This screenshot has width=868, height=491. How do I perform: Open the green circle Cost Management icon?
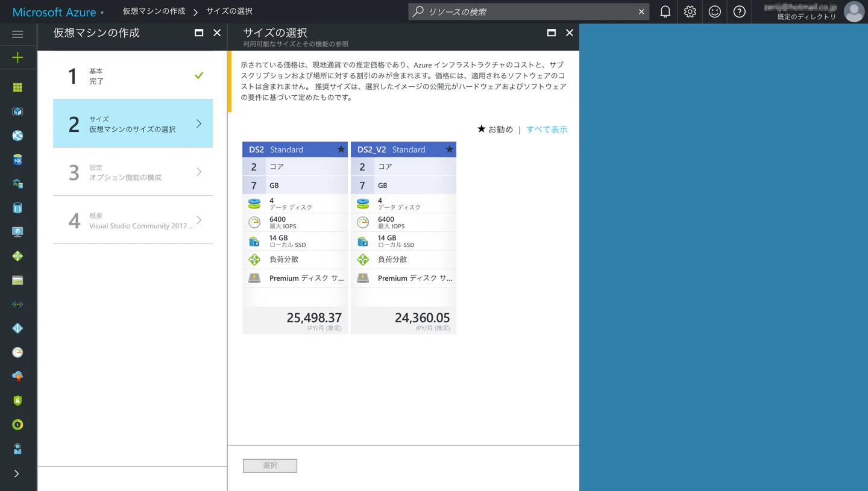pos(17,425)
